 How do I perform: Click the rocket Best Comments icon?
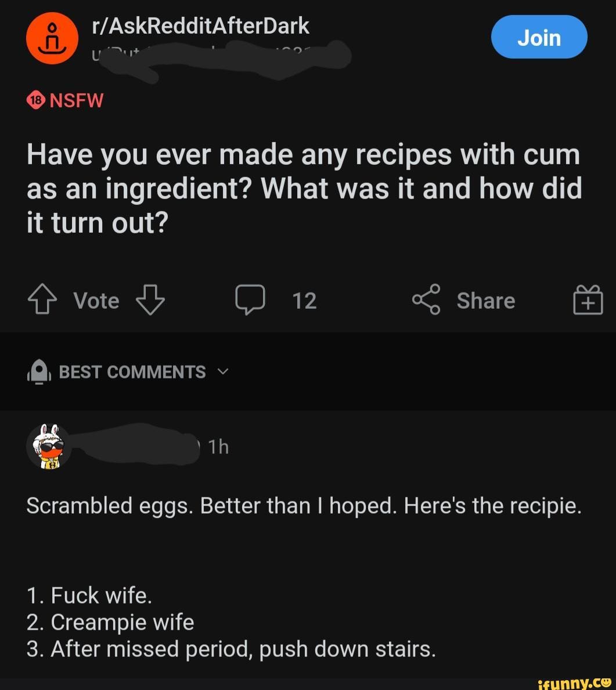click(39, 373)
